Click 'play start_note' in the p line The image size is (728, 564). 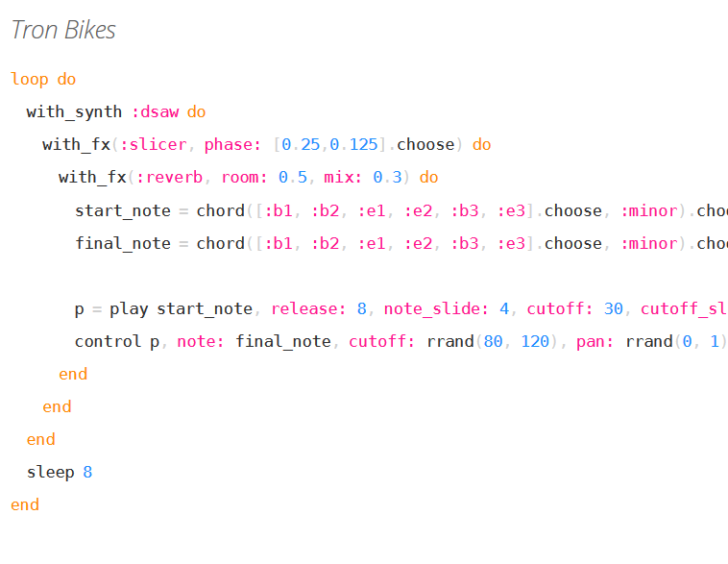pos(182,309)
